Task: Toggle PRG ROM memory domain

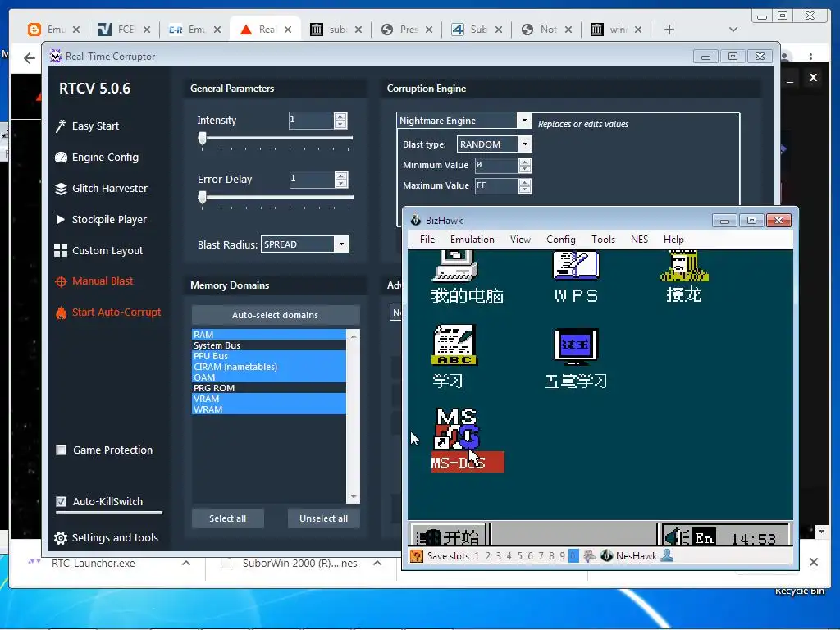Action: pos(269,388)
